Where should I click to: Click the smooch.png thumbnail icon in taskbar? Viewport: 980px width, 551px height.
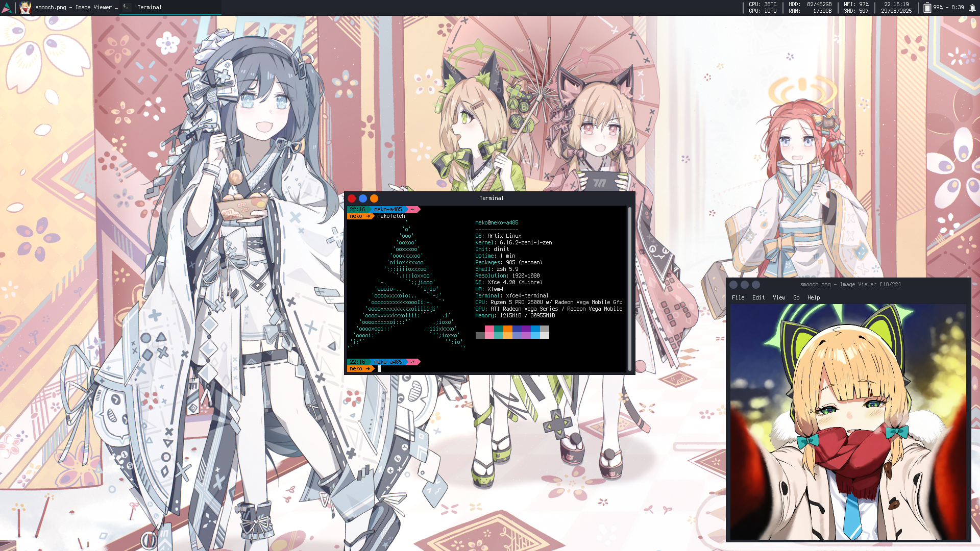tap(25, 8)
